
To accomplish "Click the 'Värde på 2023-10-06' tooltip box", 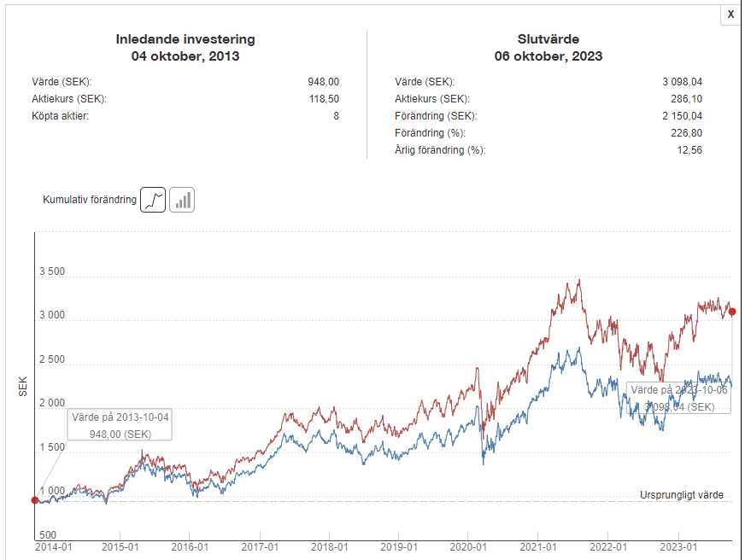I will 679,398.
